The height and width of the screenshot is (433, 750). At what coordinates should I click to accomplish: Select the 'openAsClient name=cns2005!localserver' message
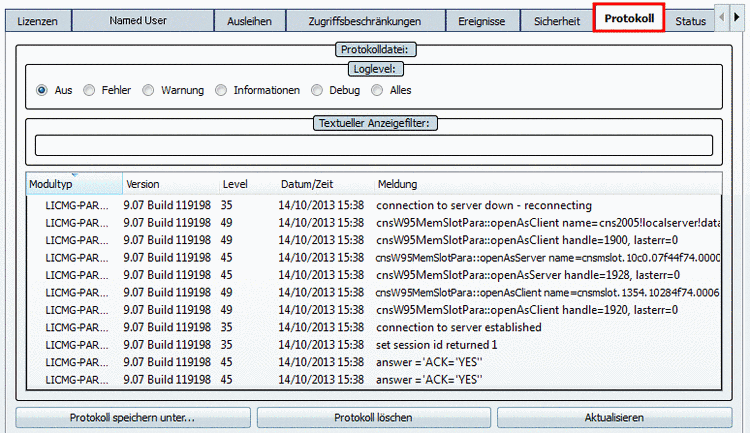(x=548, y=223)
